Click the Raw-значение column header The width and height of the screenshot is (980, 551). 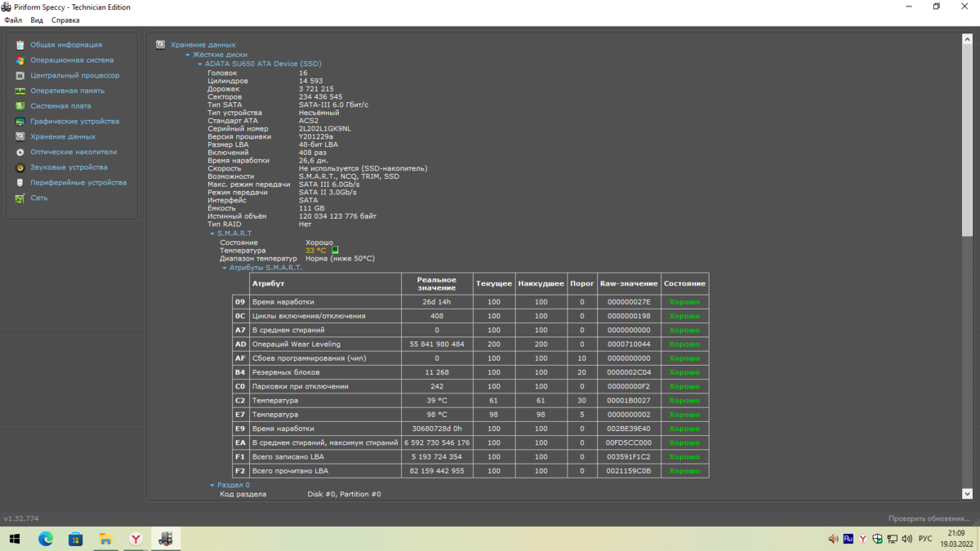pos(629,283)
